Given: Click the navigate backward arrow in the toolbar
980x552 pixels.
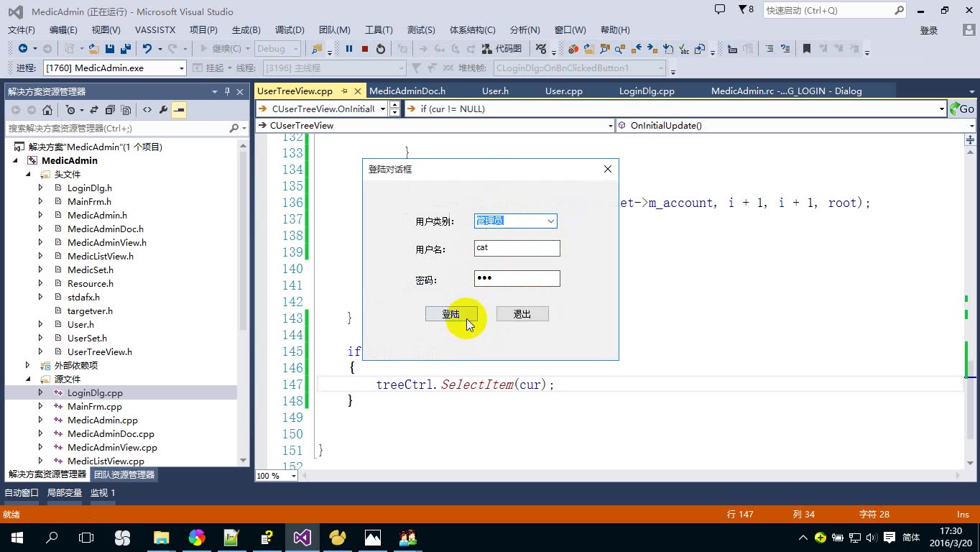Looking at the screenshot, I should tap(23, 49).
